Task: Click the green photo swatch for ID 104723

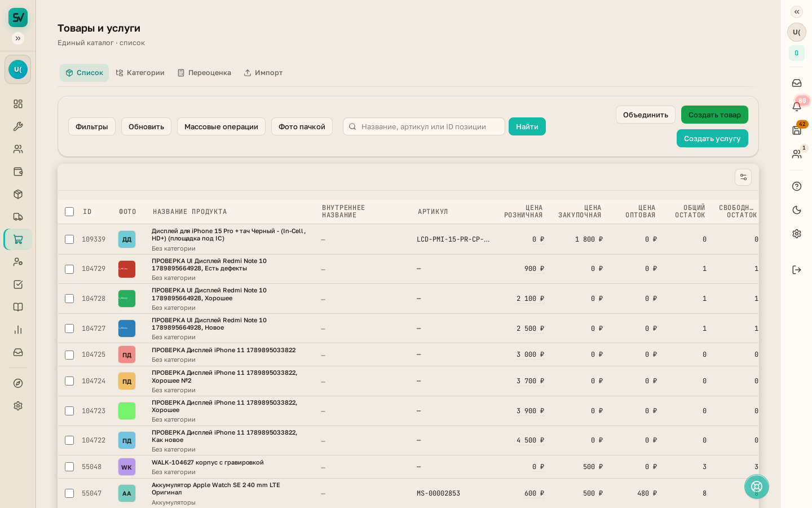Action: pos(127,411)
